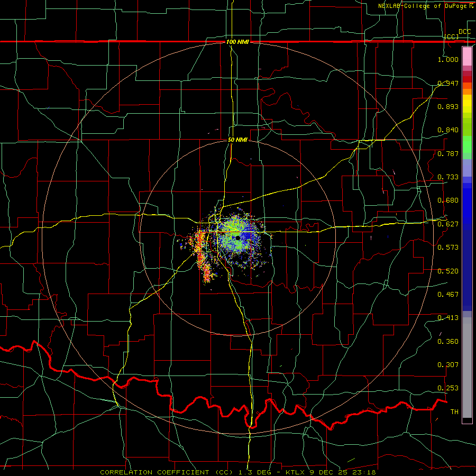Click the black KTLX radar site dot
The width and height of the screenshot is (476, 476).
pyautogui.click(x=237, y=238)
